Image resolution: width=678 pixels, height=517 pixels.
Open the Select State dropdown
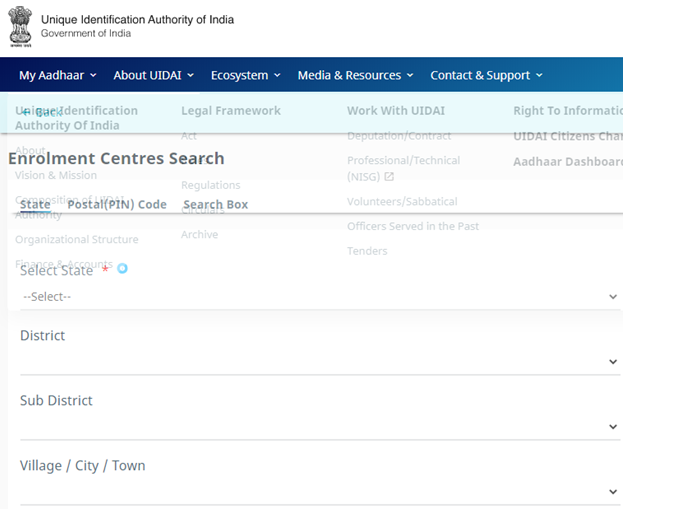pos(320,297)
